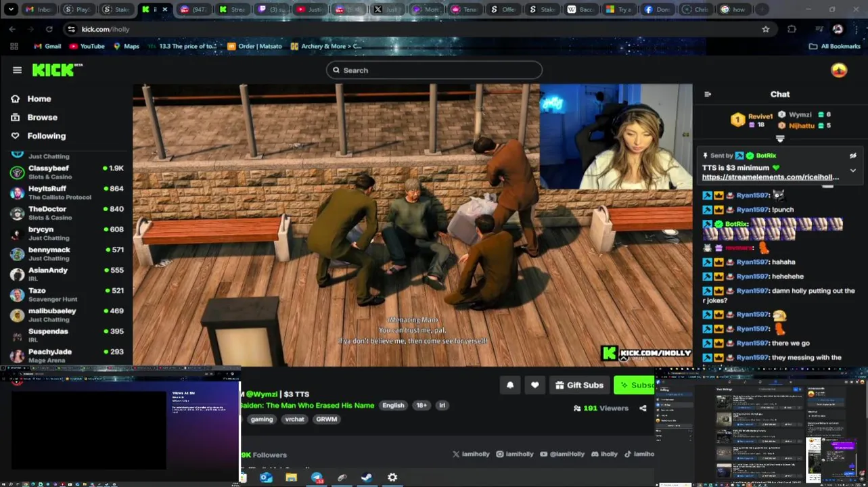Select the irl tag

[442, 405]
